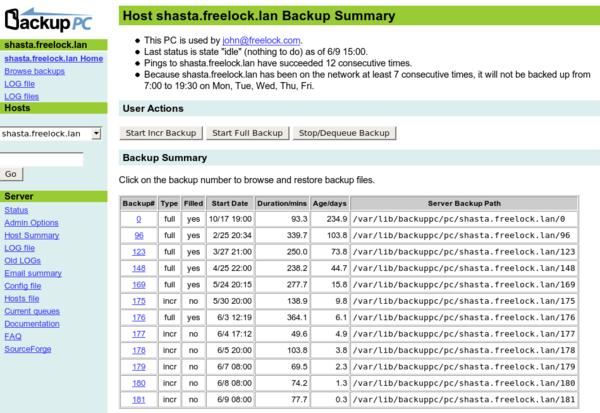Click the Duration/mins column header
The width and height of the screenshot is (600, 413).
(x=282, y=204)
